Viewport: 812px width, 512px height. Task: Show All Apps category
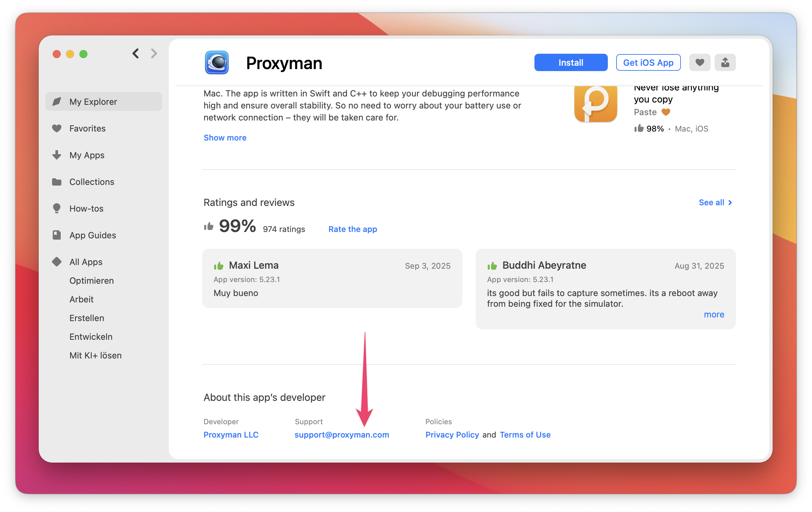103,262
